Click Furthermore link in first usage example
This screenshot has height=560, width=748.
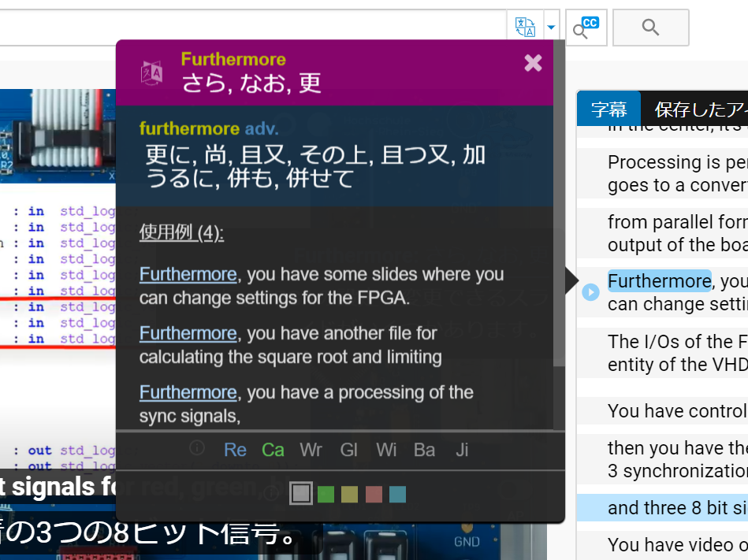tap(188, 275)
